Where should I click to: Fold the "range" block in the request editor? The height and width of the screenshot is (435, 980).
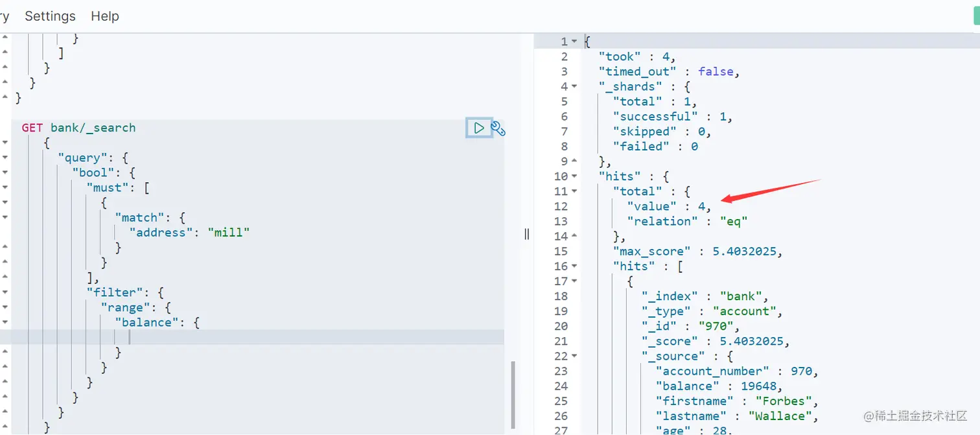click(5, 307)
